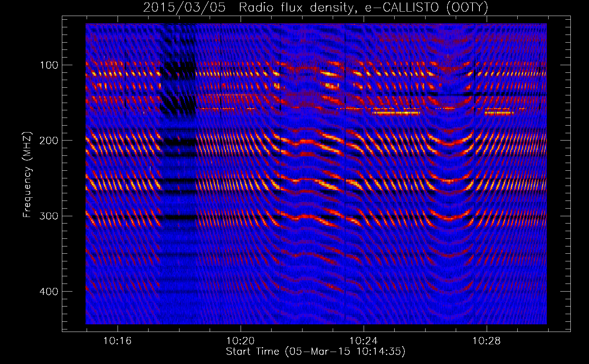Image resolution: width=589 pixels, height=364 pixels.
Task: Click the 100 frequency tick label
Action: pyautogui.click(x=49, y=65)
